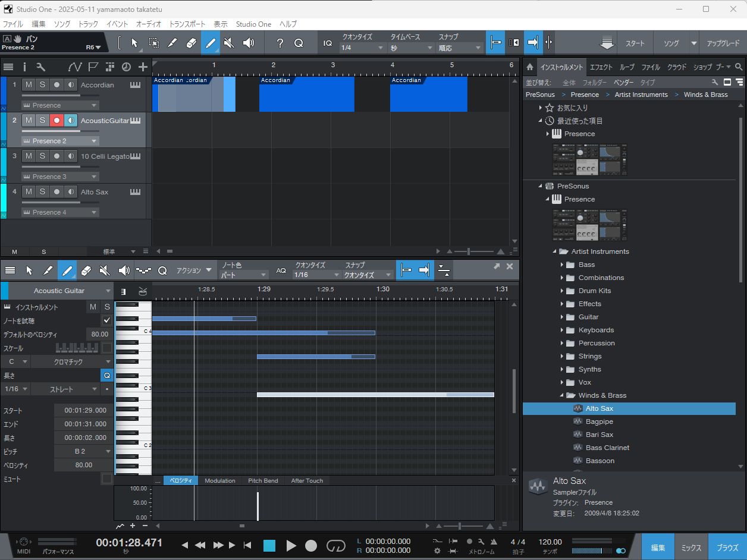Collapse the Winds & Brass folder
747x560 pixels.
click(x=561, y=395)
